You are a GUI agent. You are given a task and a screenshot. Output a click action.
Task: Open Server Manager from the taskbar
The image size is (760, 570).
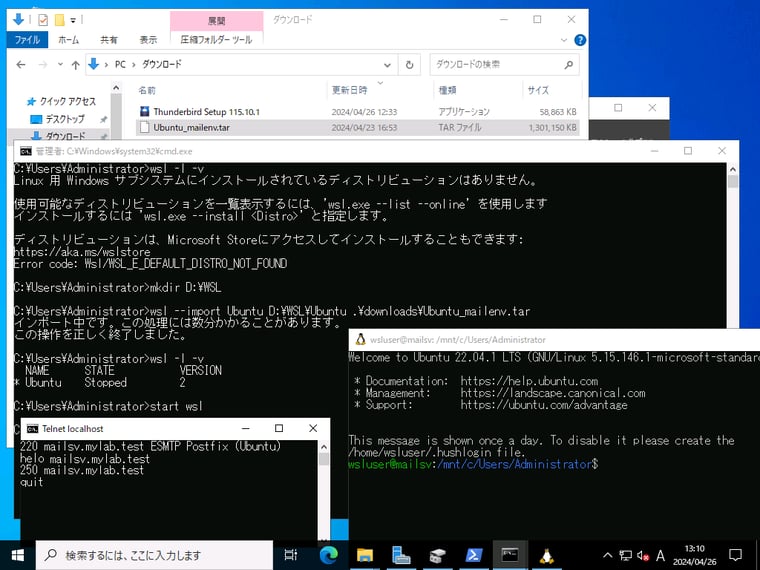point(401,555)
